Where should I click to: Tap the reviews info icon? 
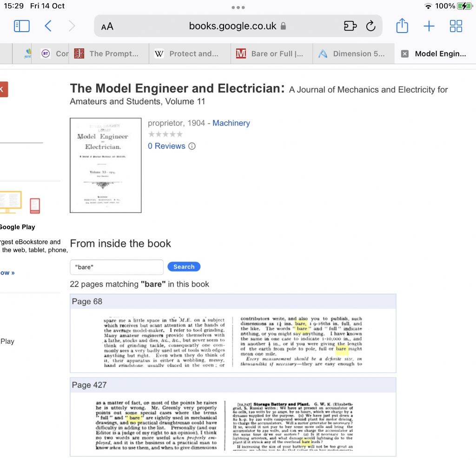pos(192,146)
